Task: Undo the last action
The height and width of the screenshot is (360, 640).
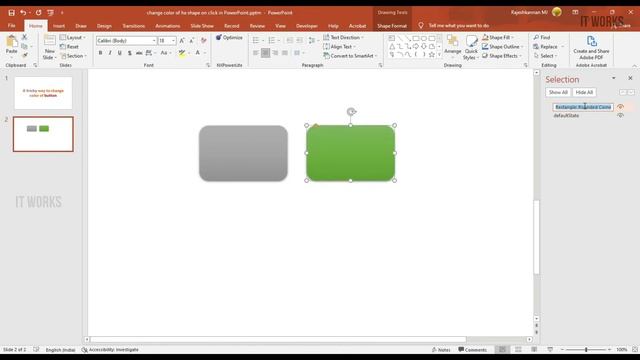Action: pyautogui.click(x=23, y=13)
